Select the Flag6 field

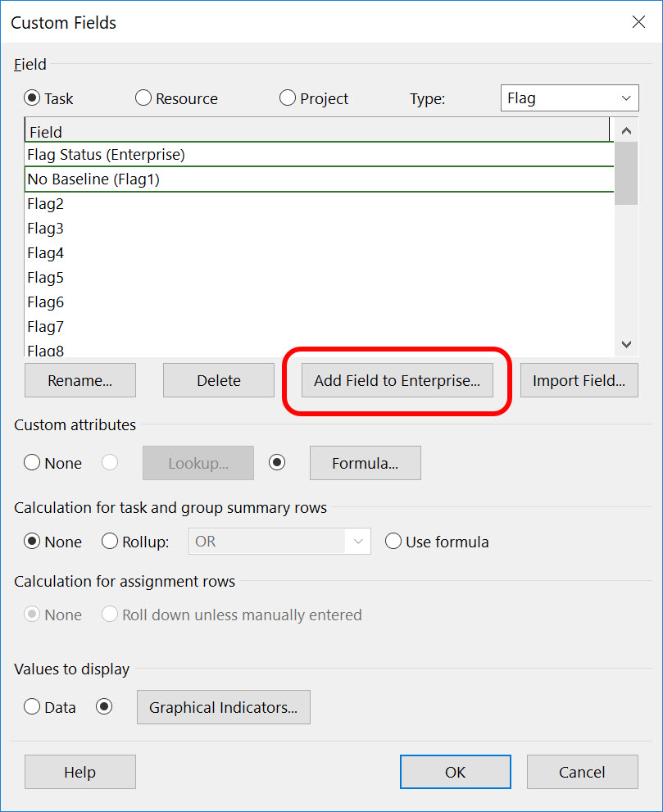[x=319, y=302]
